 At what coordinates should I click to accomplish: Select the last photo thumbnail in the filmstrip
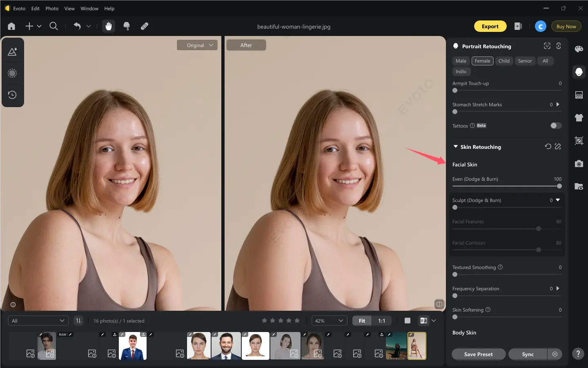pos(416,346)
